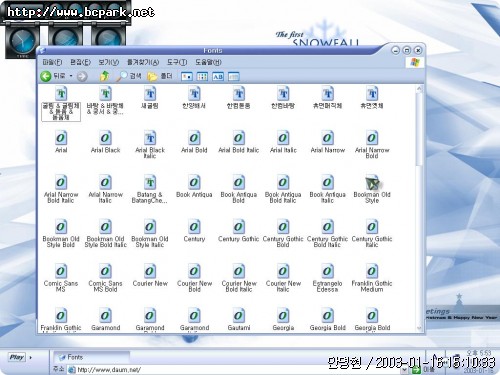Open the 즐겨찾기(A) menu
Screen dimensions: 500x375
click(143, 62)
